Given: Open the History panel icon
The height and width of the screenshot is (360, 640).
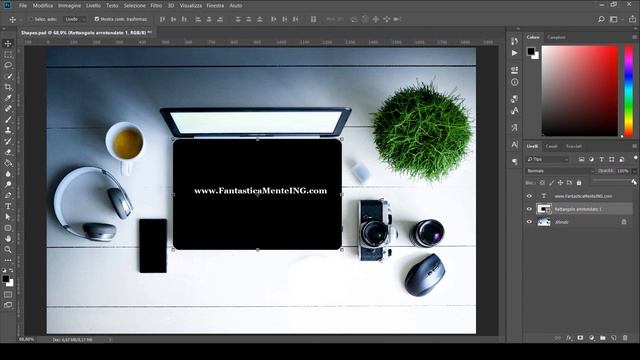Looking at the screenshot, I should coord(514,41).
